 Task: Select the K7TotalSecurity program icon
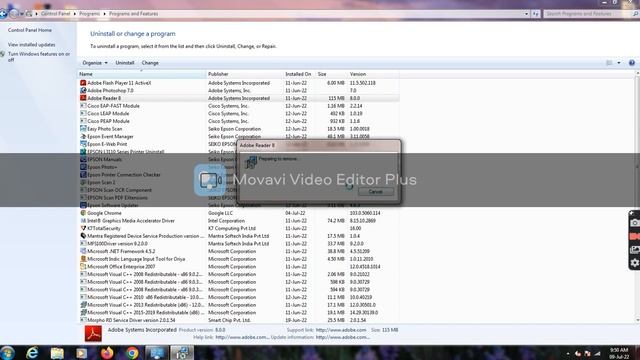83,228
